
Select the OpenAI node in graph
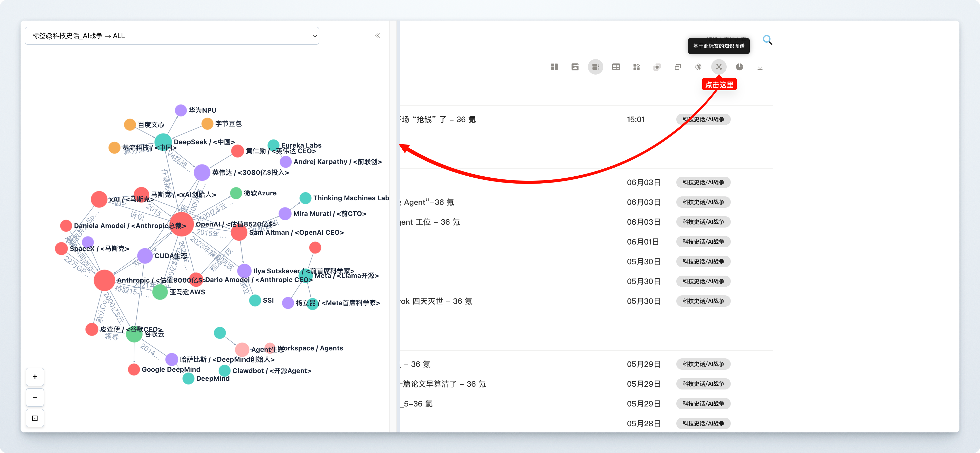181,224
